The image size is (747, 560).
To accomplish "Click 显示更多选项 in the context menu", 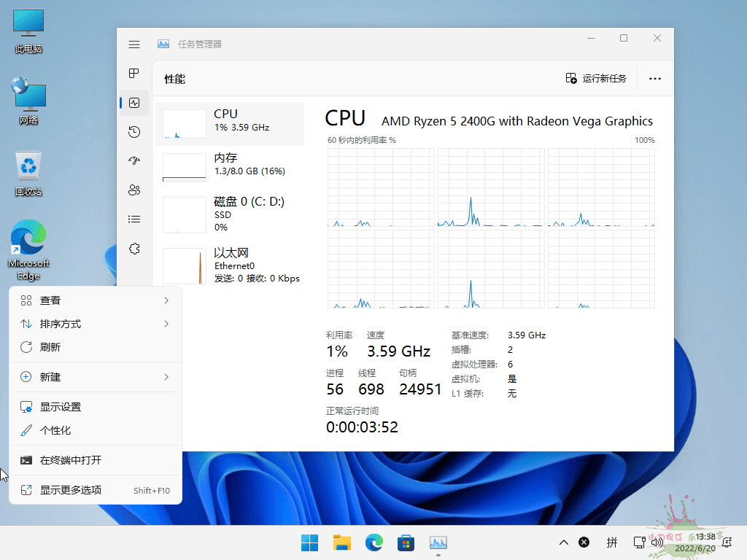I will tap(95, 490).
